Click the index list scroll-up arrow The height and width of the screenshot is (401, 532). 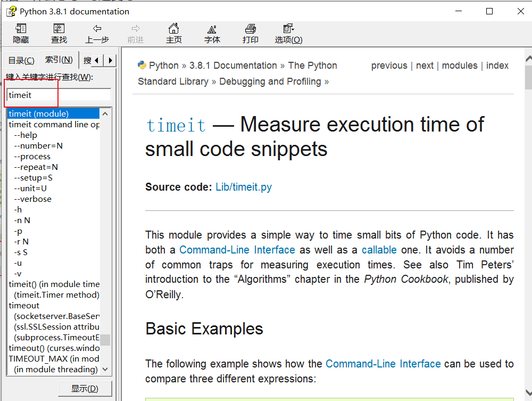click(105, 114)
